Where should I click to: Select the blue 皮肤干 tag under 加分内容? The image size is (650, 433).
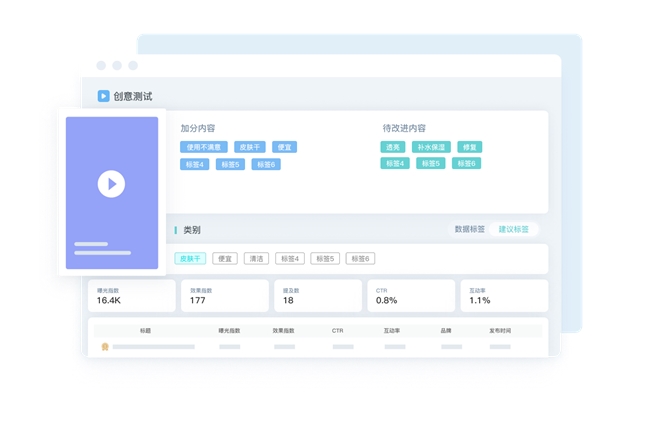249,147
